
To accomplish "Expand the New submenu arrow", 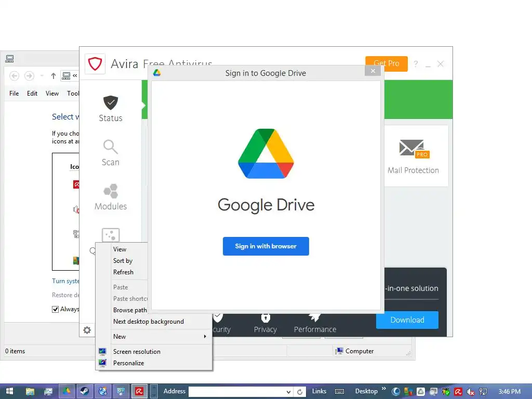I will [205, 337].
